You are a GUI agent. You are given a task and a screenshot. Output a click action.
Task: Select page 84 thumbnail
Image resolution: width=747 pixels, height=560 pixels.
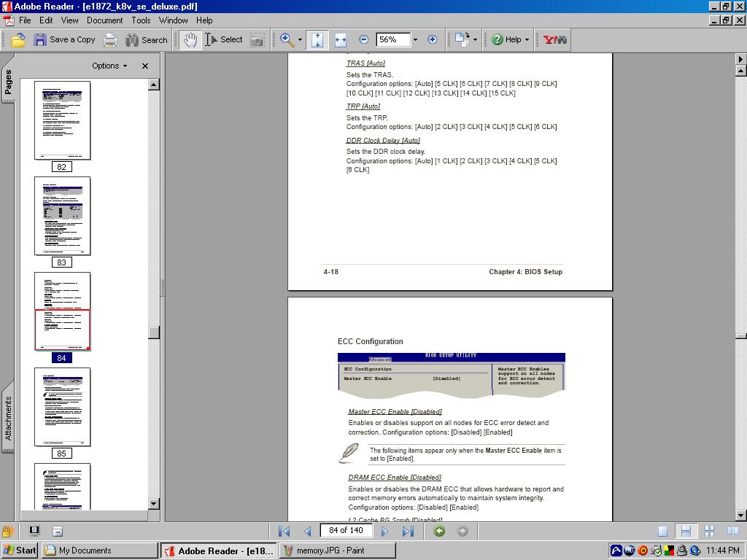pyautogui.click(x=62, y=311)
